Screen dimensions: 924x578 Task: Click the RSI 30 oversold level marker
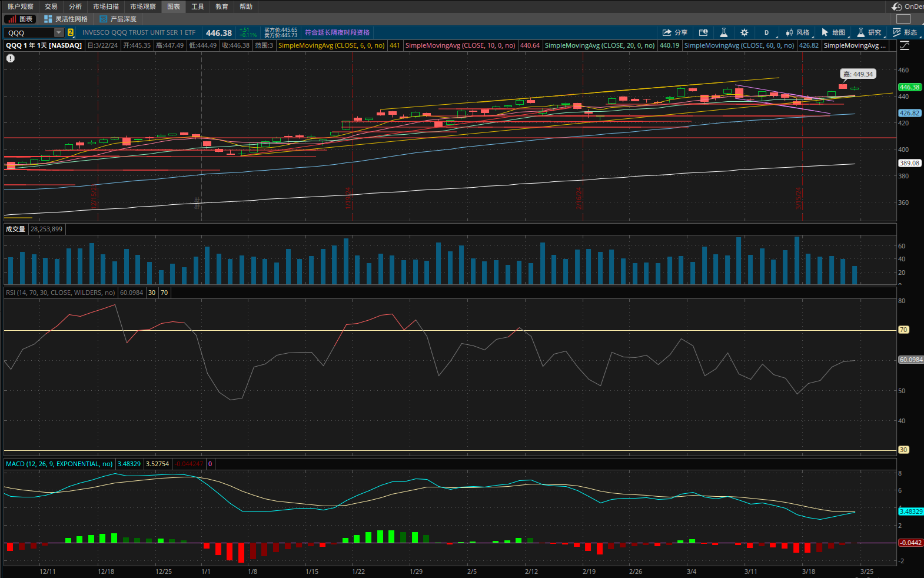point(903,450)
